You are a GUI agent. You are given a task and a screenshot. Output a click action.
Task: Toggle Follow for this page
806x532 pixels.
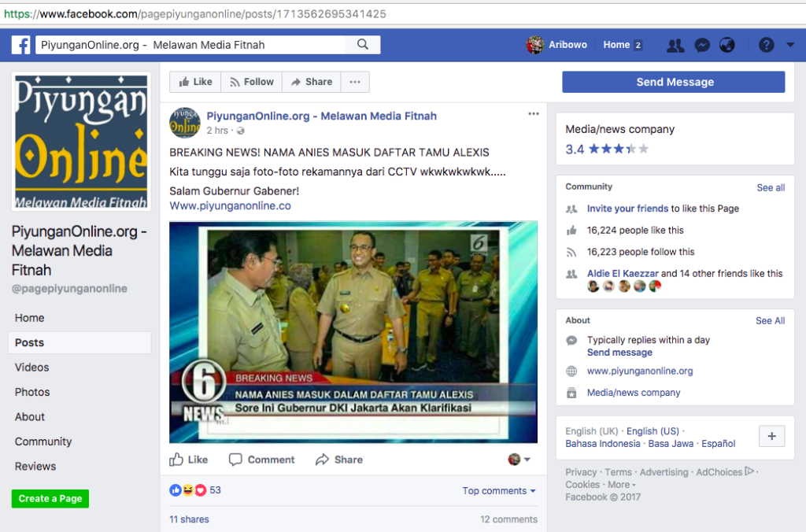pyautogui.click(x=251, y=82)
